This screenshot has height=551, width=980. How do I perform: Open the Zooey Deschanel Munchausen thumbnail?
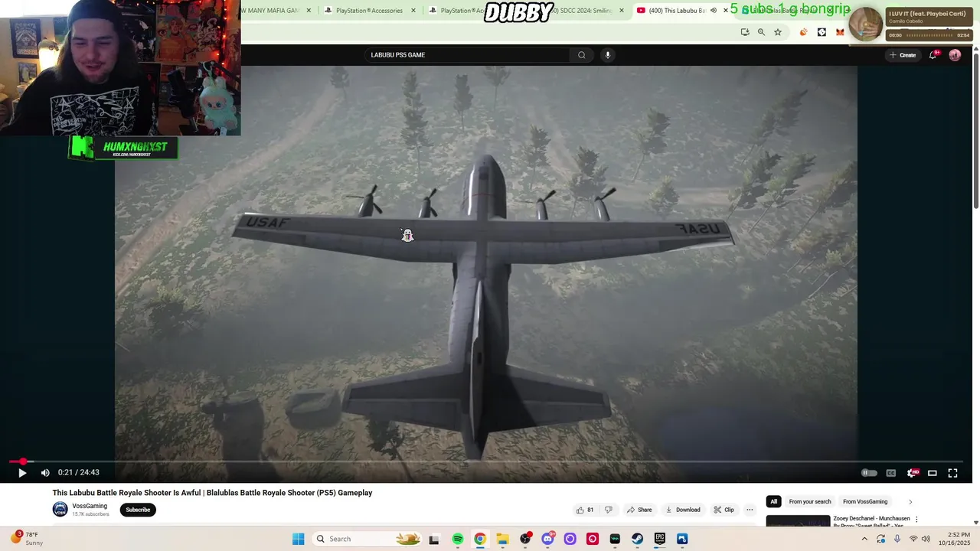tap(798, 520)
